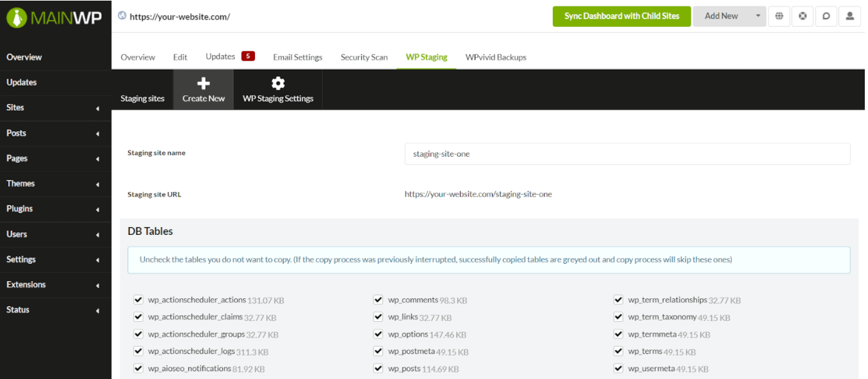
Task: Expand the Settings sidebar submenu arrow
Action: point(97,261)
